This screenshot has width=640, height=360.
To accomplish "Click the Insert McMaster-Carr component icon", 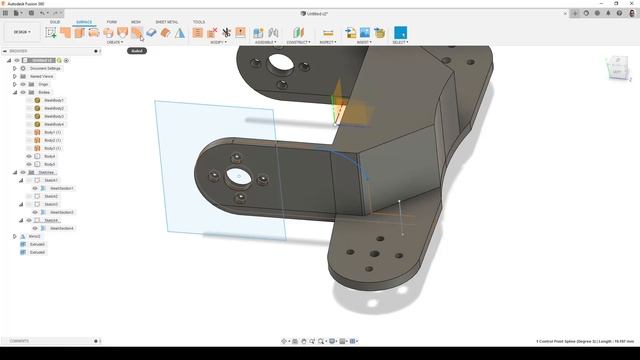I will click(380, 33).
